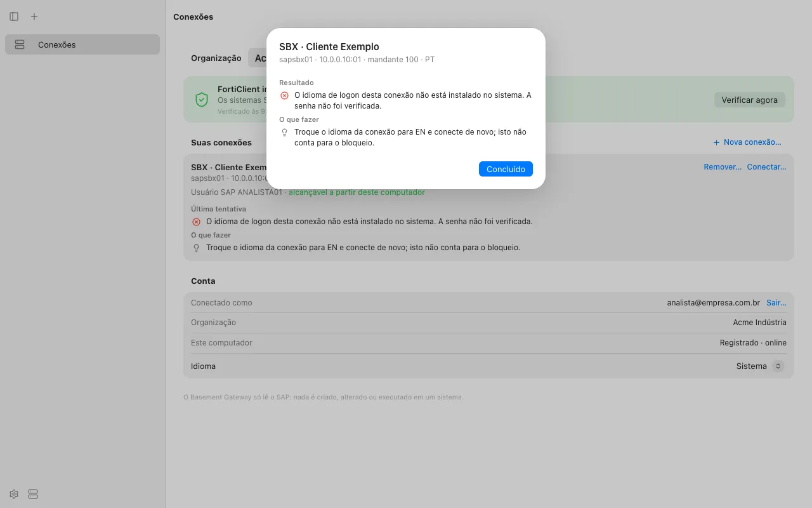This screenshot has width=812, height=508.
Task: Sign out with the Sair… link
Action: 776,303
